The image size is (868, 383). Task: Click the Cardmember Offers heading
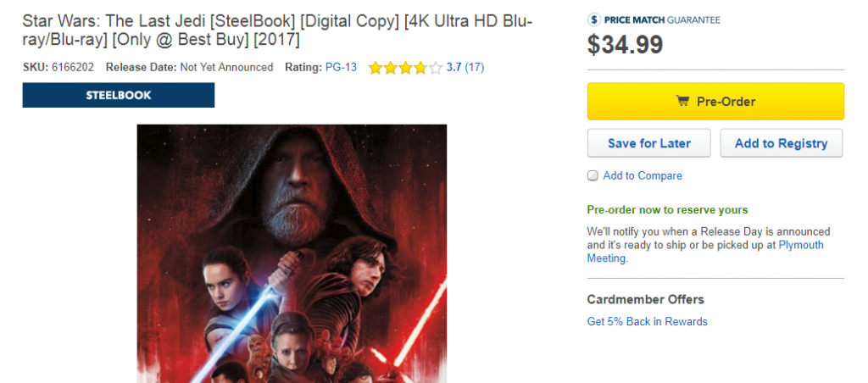[x=645, y=299]
